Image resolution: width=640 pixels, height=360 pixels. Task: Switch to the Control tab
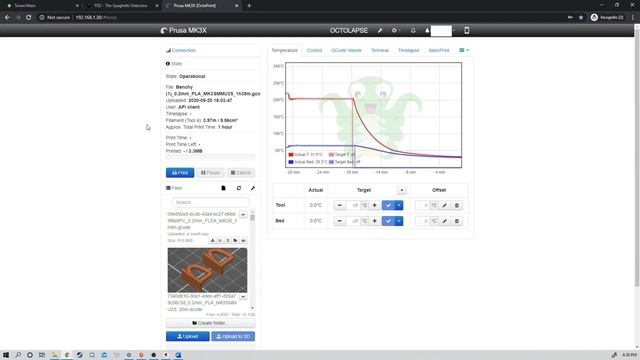tap(314, 50)
